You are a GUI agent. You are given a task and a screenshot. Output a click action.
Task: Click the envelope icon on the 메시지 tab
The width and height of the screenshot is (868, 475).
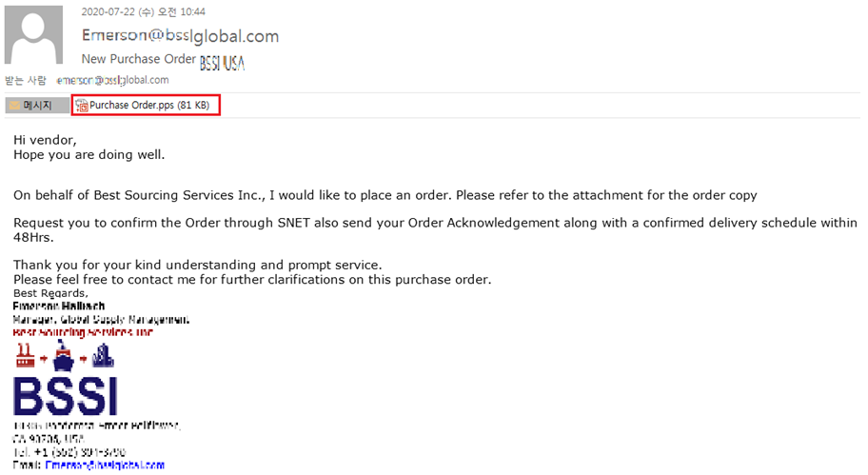click(x=13, y=106)
